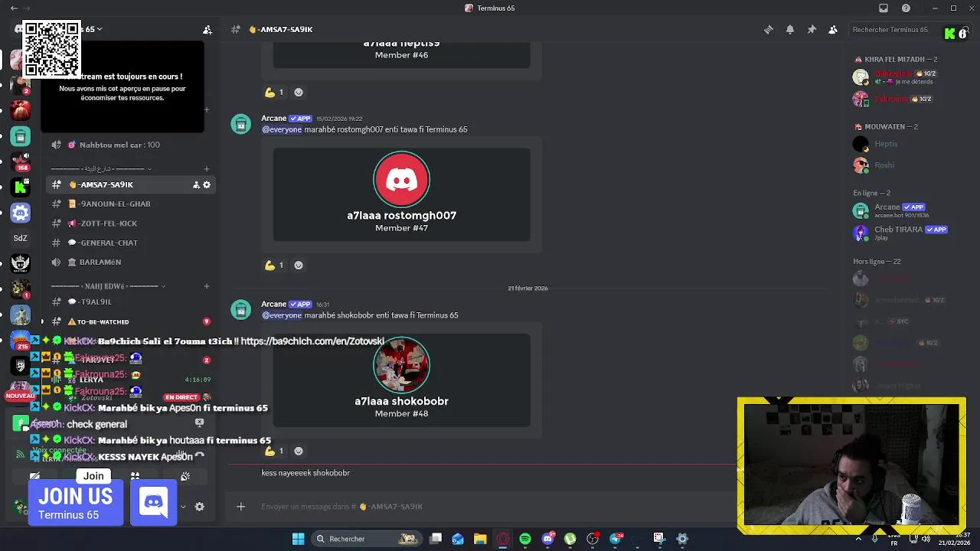Add a reaction under the Member #48 card
This screenshot has width=980, height=551.
pos(299,451)
